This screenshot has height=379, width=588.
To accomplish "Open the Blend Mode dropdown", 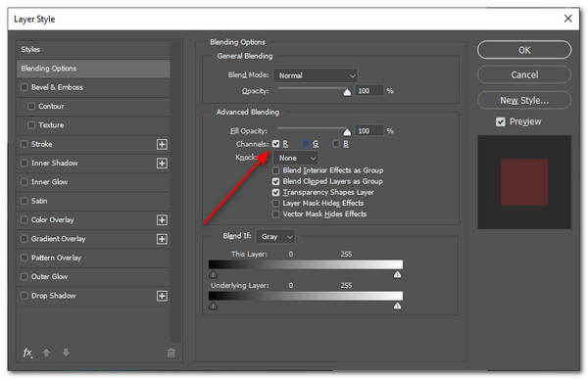I will 316,75.
